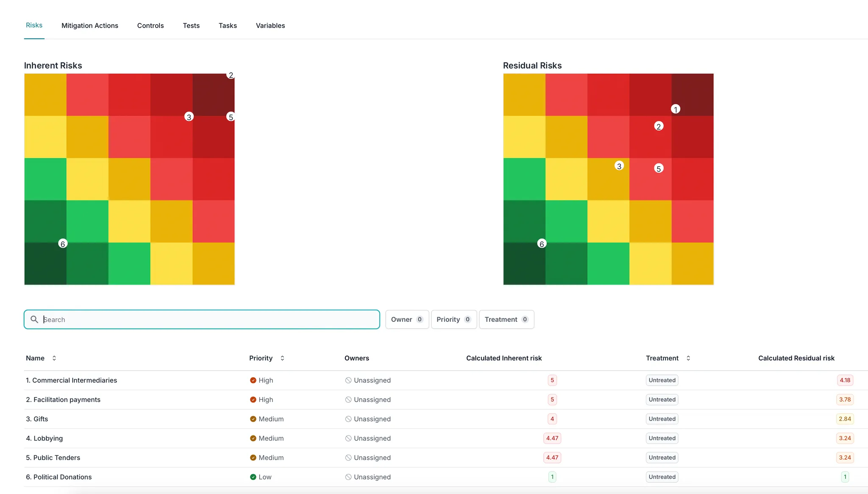Open the Facilitation payments risk
The width and height of the screenshot is (868, 494).
pos(67,399)
